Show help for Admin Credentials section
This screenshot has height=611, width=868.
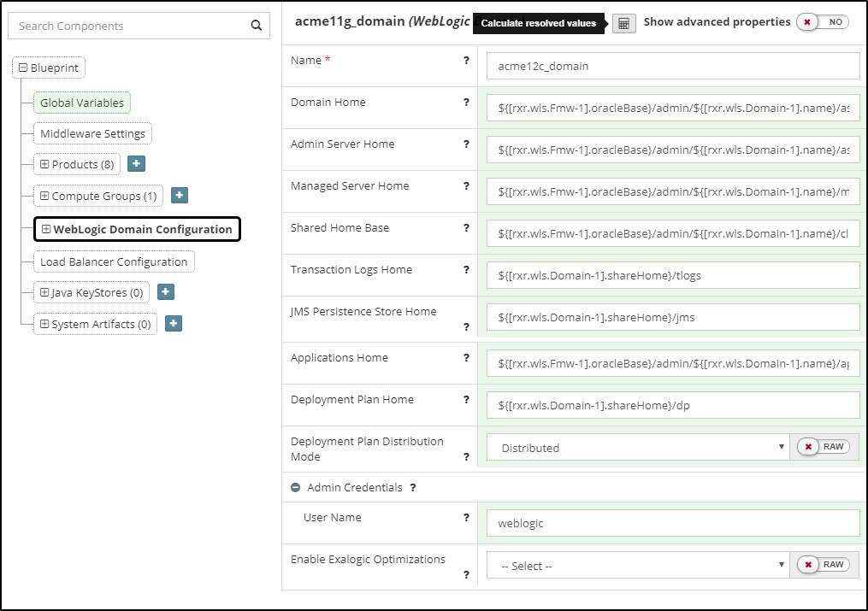[413, 488]
